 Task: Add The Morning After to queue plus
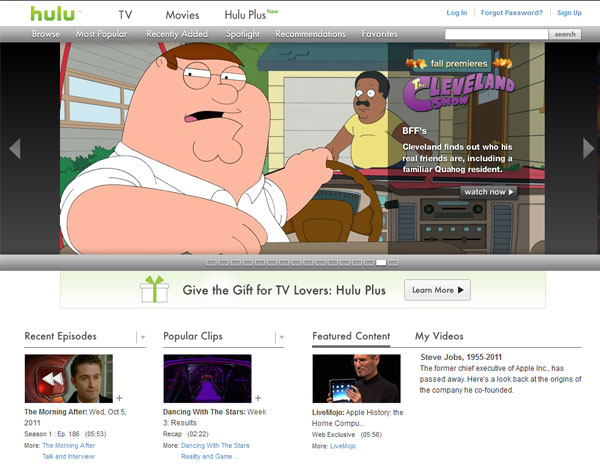pyautogui.click(x=119, y=398)
